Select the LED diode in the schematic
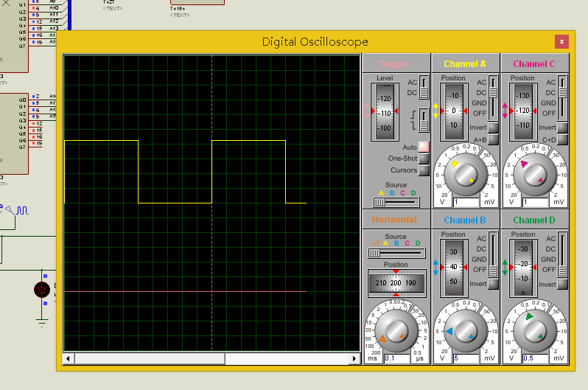 pos(42,290)
